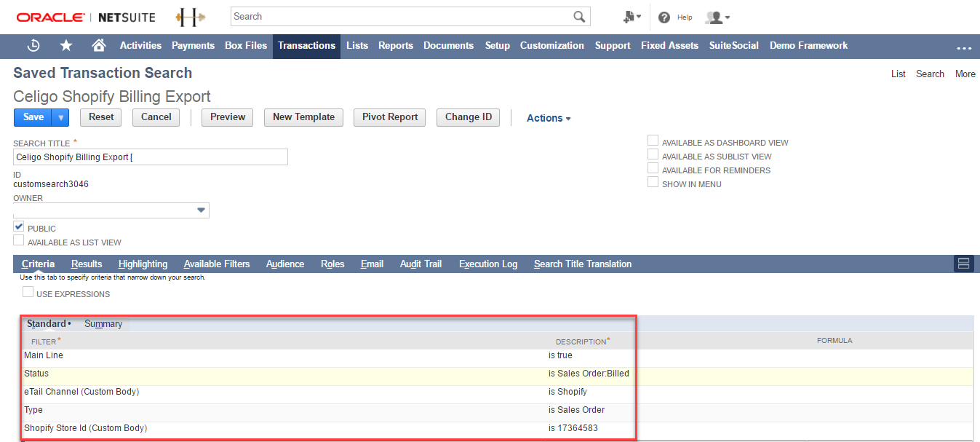The width and height of the screenshot is (980, 442).
Task: Open the Shortcuts star icon
Action: 66,45
